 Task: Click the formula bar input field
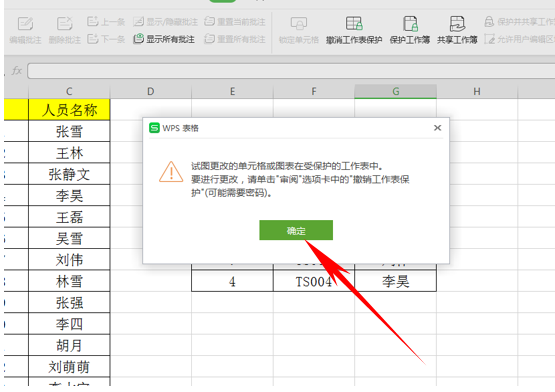coord(291,71)
